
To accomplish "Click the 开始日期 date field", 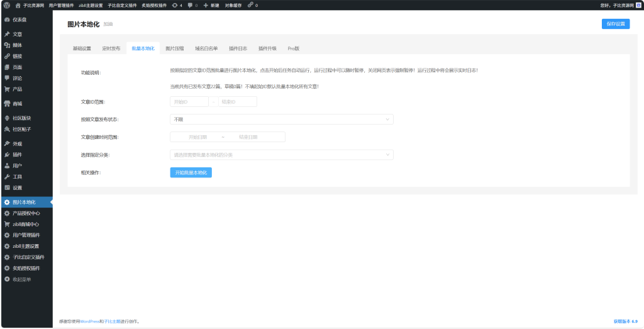I will [x=197, y=137].
